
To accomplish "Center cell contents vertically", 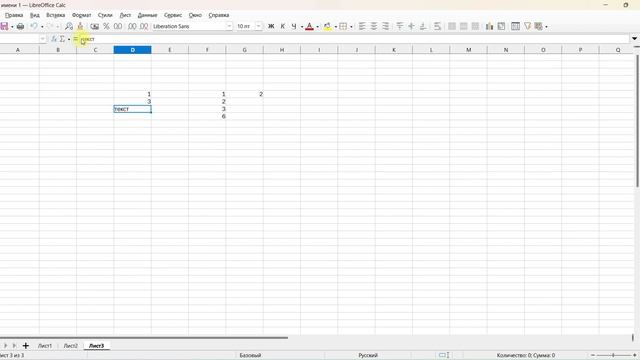I will (411, 26).
